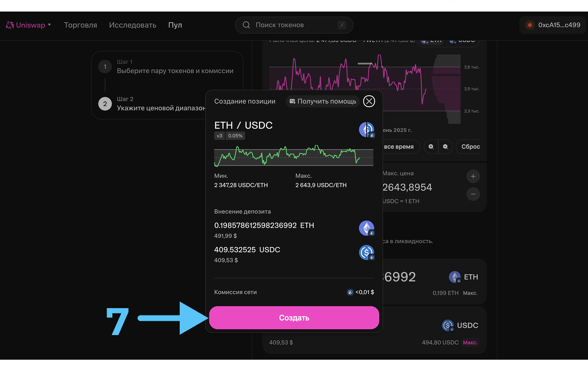Zoom out on the price chart
The height and width of the screenshot is (372, 588).
445,147
